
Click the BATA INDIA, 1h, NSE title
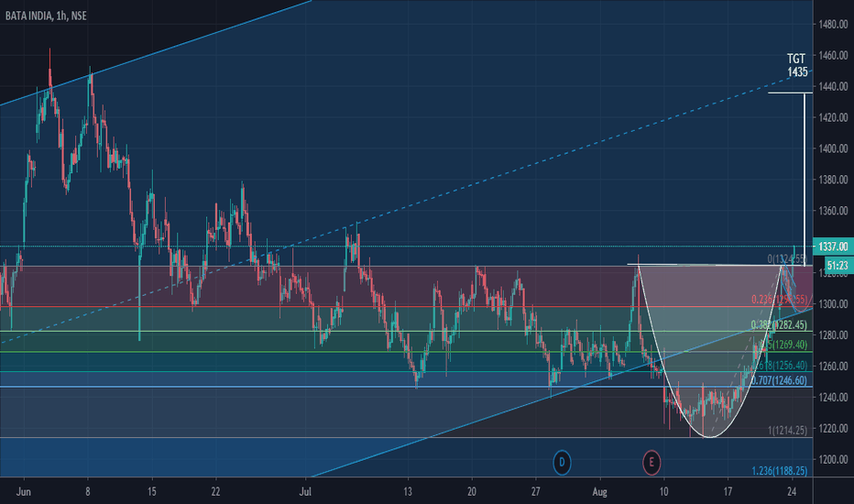(46, 16)
